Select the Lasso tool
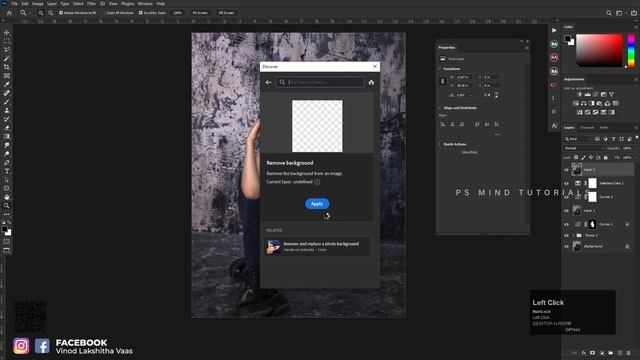Image resolution: width=640 pixels, height=360 pixels. tap(7, 49)
